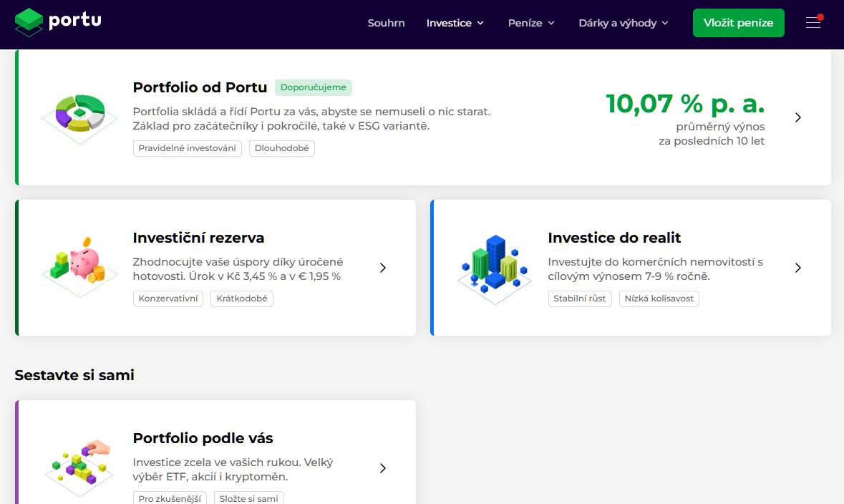Click the Krátkodobé tag
This screenshot has width=844, height=504.
242,299
